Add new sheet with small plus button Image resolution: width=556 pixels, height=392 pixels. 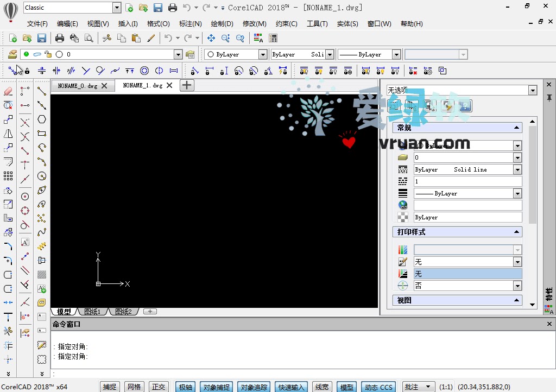click(x=150, y=312)
